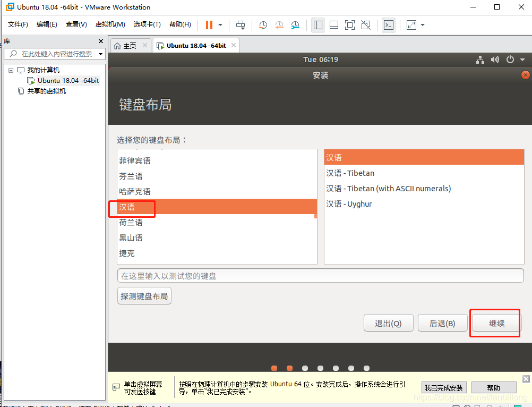Revert to previous snapshot icon
The width and height of the screenshot is (532, 407).
point(279,25)
